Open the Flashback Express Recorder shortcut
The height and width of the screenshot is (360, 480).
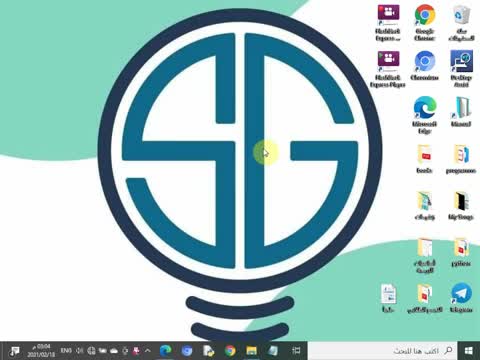click(388, 22)
